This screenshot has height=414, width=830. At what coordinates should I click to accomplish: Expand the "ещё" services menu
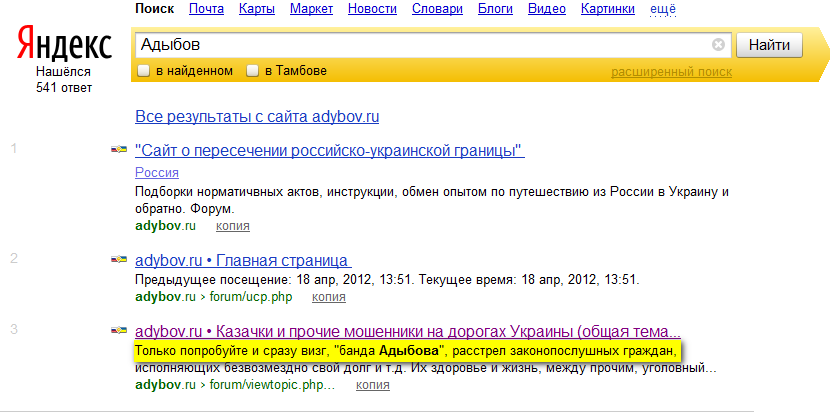tap(663, 9)
